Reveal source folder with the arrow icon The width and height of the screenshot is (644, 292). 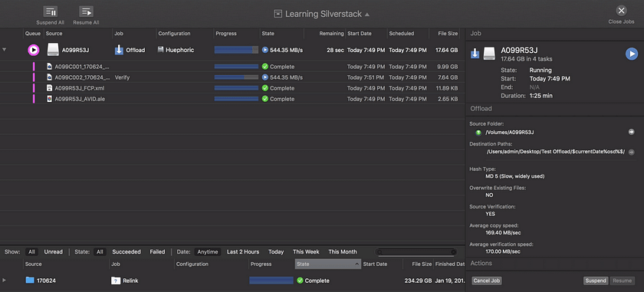631,132
